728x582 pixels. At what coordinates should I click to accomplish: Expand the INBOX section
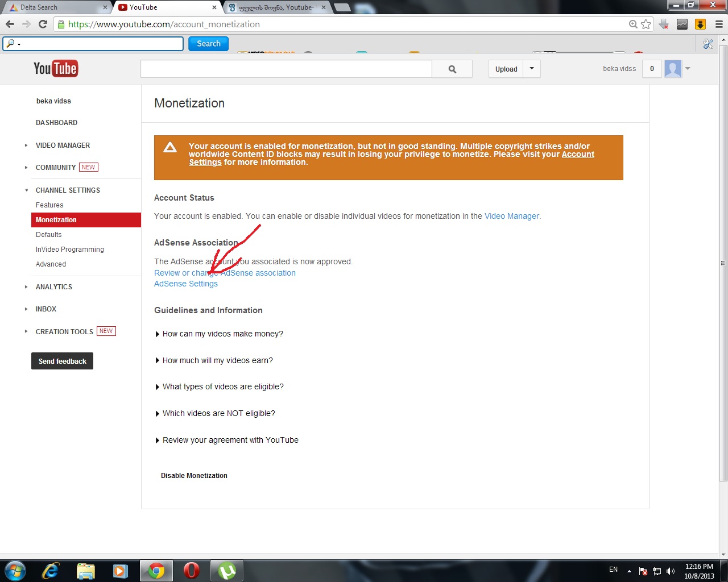(26, 309)
